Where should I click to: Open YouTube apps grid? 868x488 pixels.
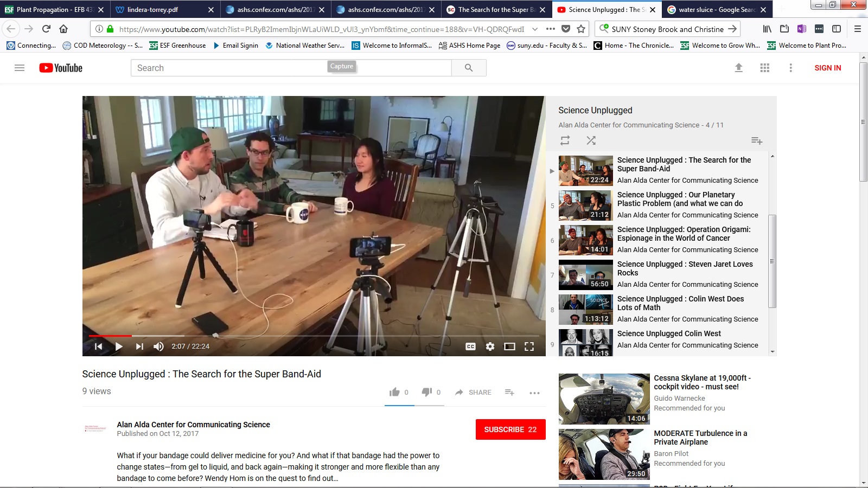[764, 68]
